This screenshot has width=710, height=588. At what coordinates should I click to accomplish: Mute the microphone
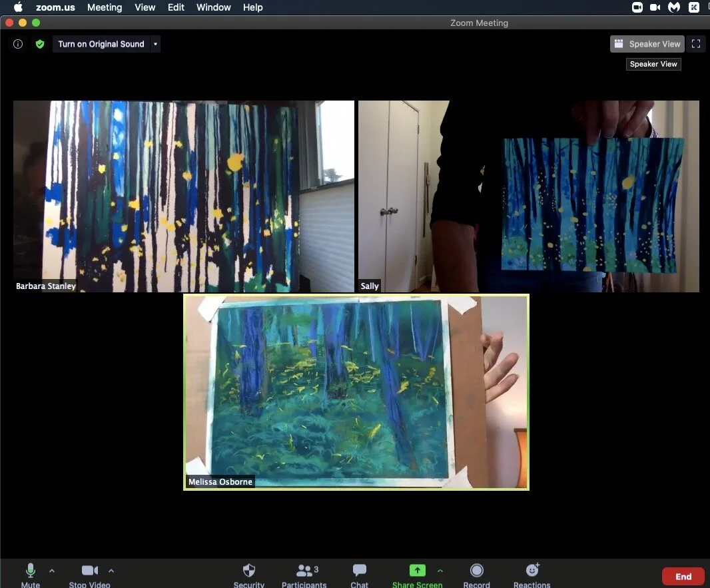pos(30,573)
